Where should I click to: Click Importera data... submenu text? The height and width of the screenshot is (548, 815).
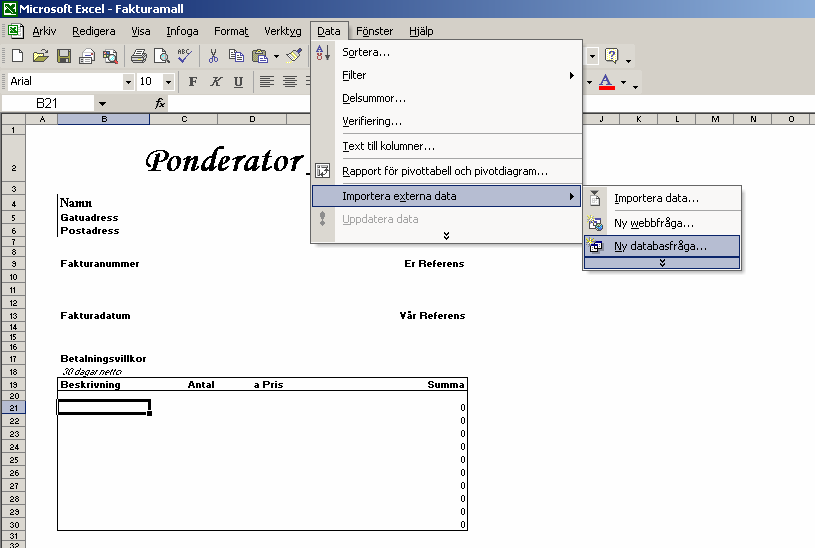tap(656, 198)
